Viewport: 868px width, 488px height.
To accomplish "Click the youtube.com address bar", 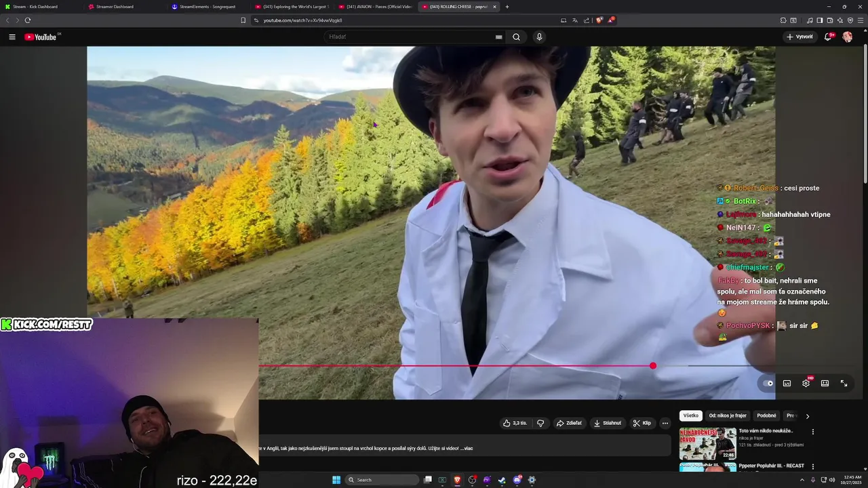I will 407,20.
